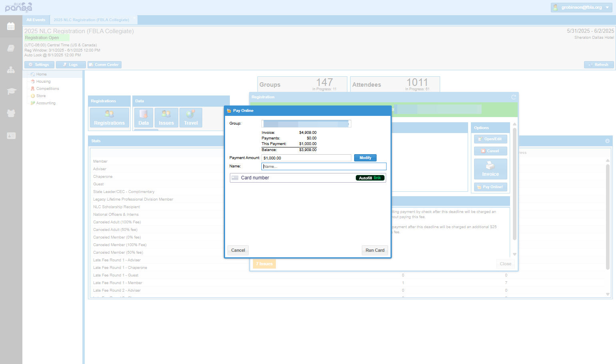Click Cancel in the Options panel
616x364 pixels.
490,151
